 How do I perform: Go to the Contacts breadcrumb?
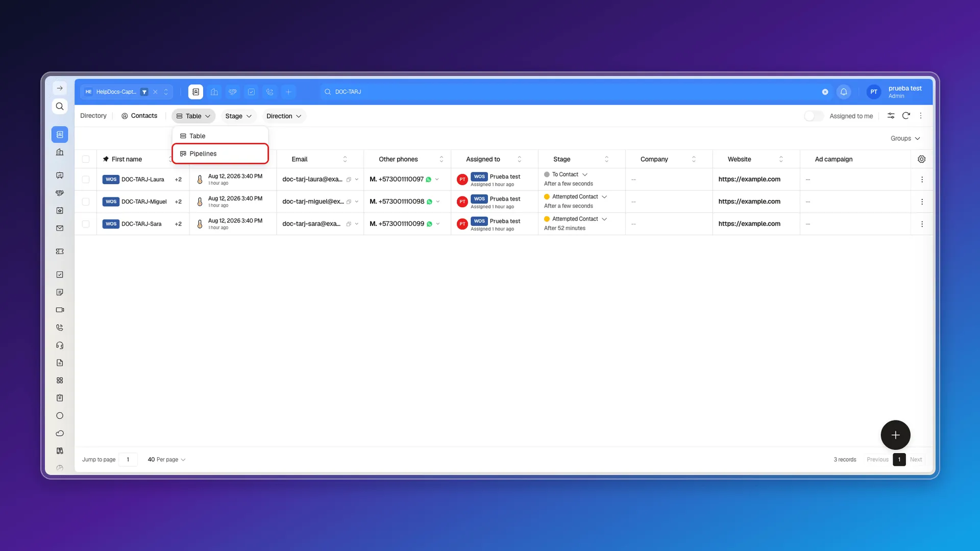click(x=139, y=116)
